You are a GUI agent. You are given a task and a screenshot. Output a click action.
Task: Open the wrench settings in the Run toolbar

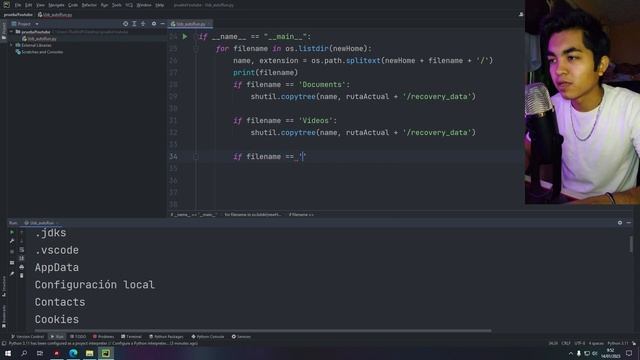click(x=12, y=241)
